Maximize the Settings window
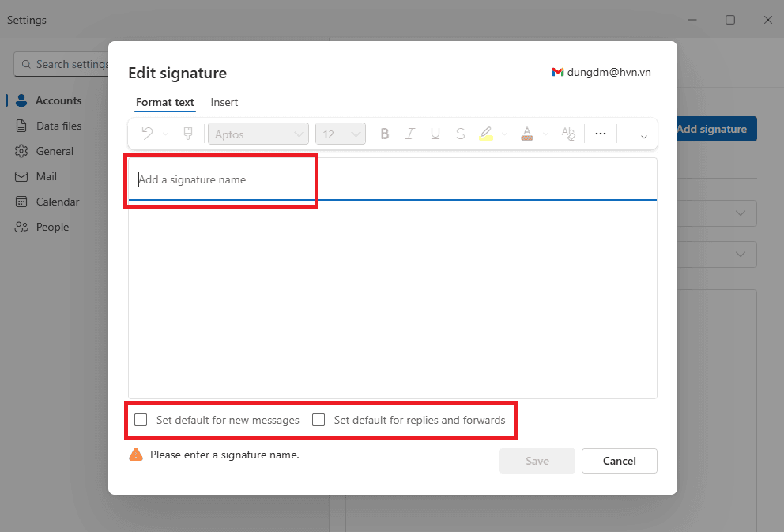 pos(730,20)
